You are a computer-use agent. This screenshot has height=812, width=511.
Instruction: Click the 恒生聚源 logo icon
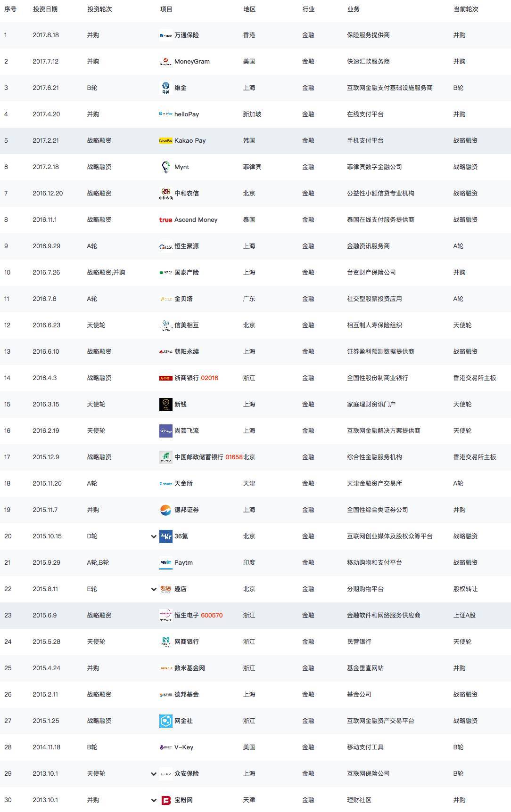[x=165, y=246]
